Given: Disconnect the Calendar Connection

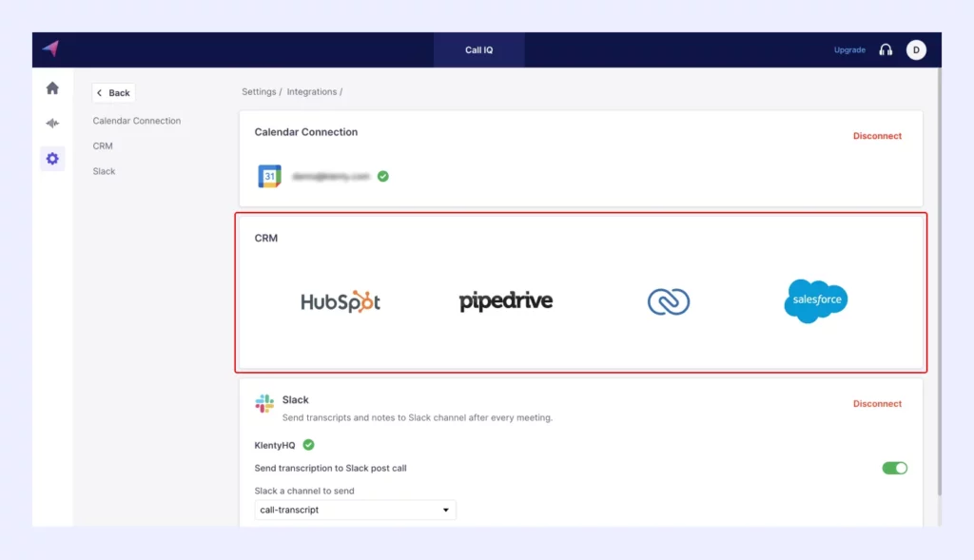Looking at the screenshot, I should point(877,136).
